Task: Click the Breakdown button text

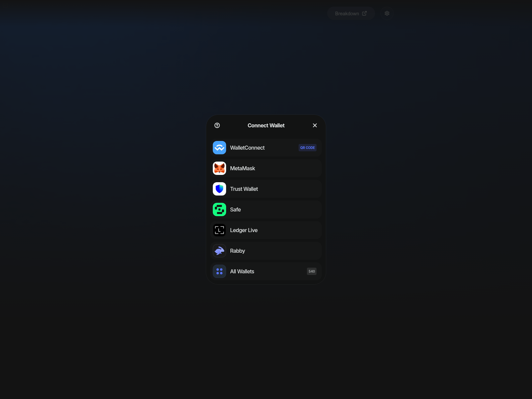Action: (347, 14)
